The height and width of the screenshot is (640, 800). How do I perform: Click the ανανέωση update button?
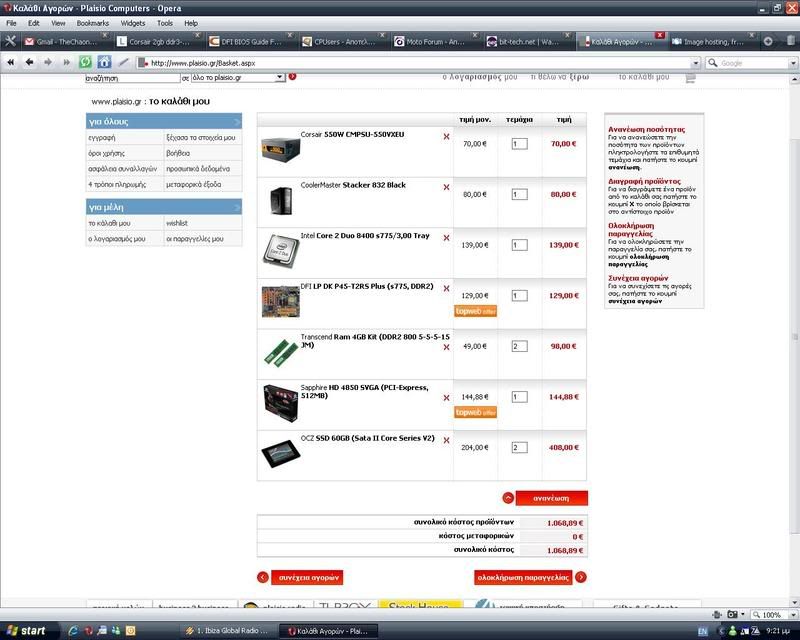(x=551, y=498)
